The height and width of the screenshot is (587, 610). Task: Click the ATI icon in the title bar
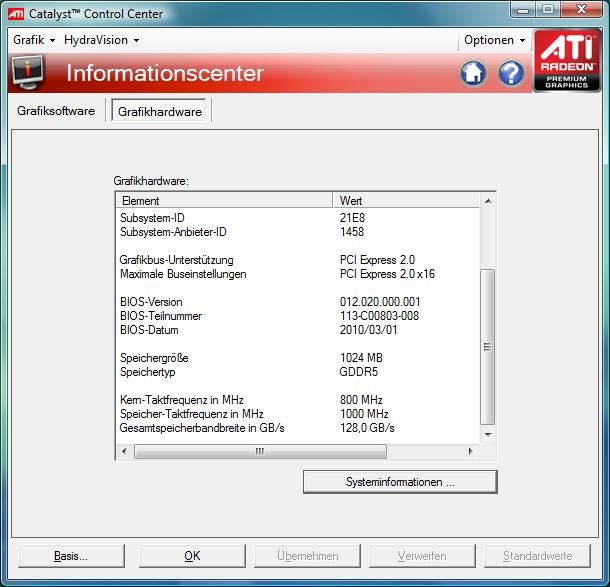16,14
